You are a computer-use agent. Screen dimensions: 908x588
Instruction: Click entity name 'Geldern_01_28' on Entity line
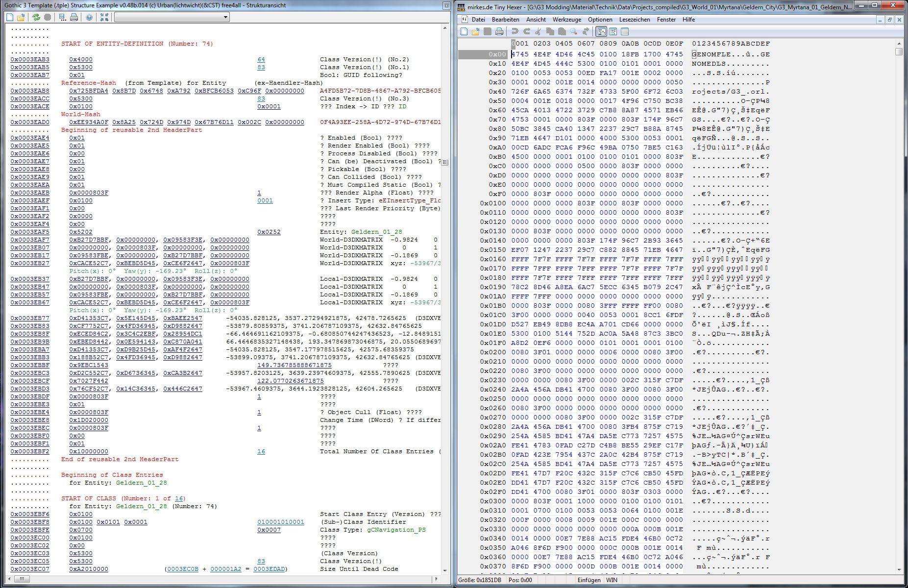(377, 232)
